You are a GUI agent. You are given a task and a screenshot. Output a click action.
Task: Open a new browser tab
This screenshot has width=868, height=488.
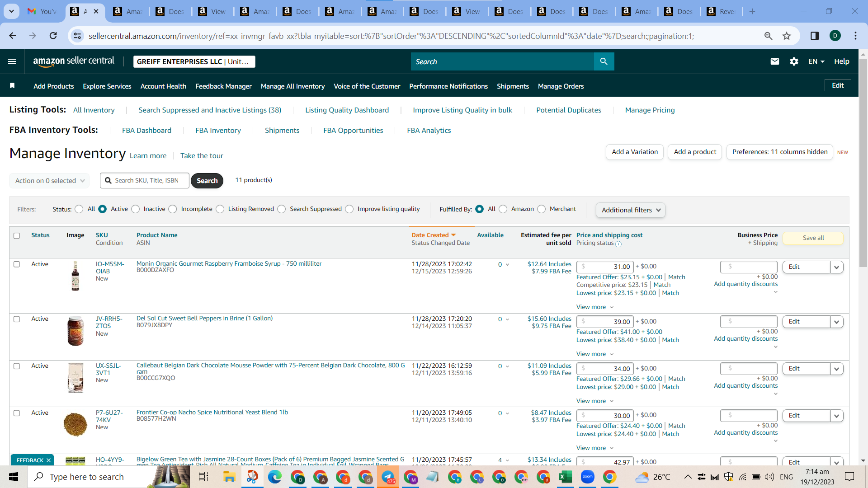[752, 11]
